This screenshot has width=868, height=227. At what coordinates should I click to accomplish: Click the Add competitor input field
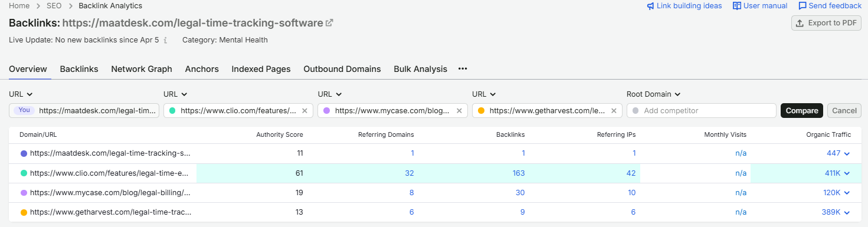point(702,111)
